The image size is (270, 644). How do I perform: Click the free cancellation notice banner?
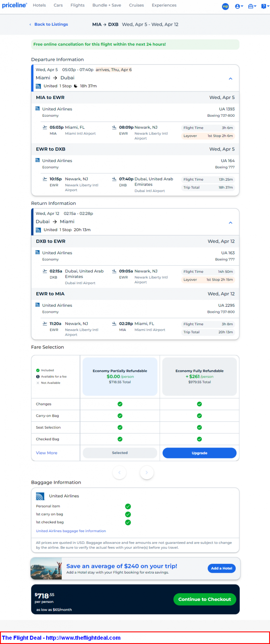point(135,44)
